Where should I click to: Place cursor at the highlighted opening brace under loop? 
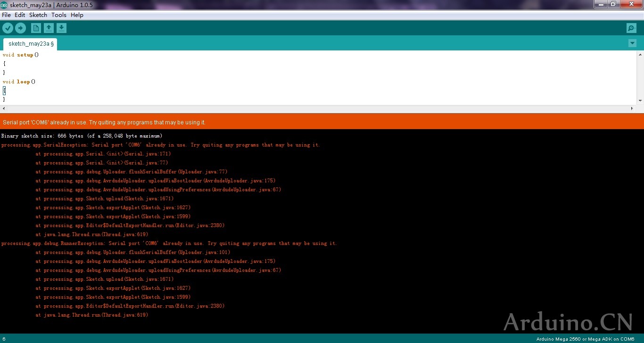4,90
